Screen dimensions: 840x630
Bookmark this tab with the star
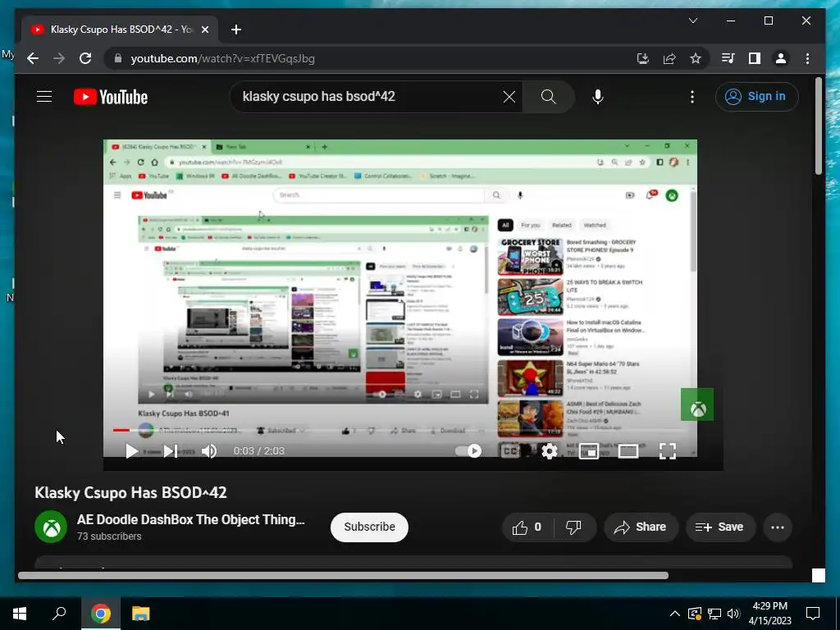696,58
